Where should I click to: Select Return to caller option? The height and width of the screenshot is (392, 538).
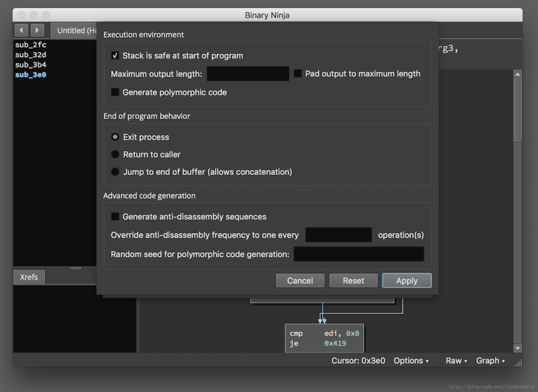115,154
